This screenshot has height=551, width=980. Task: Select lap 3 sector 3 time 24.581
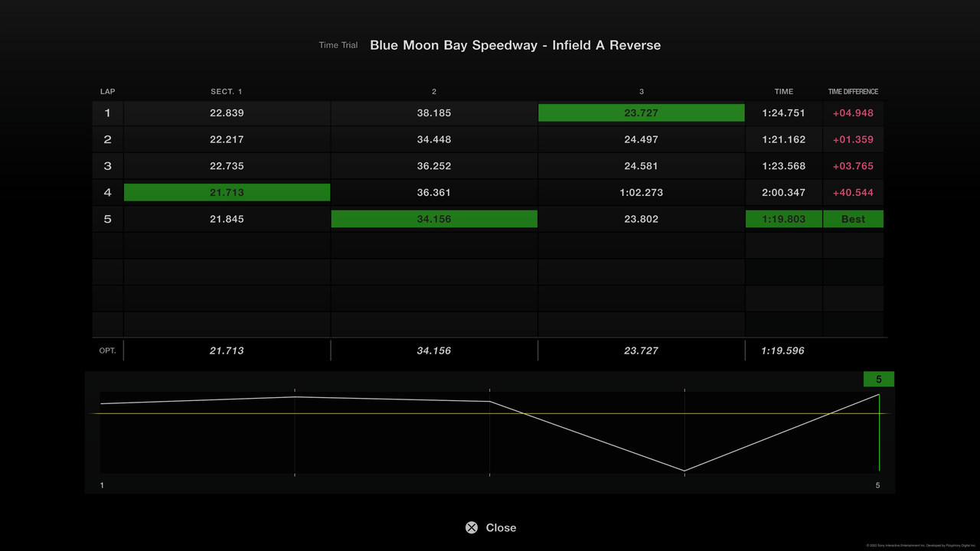pos(642,166)
